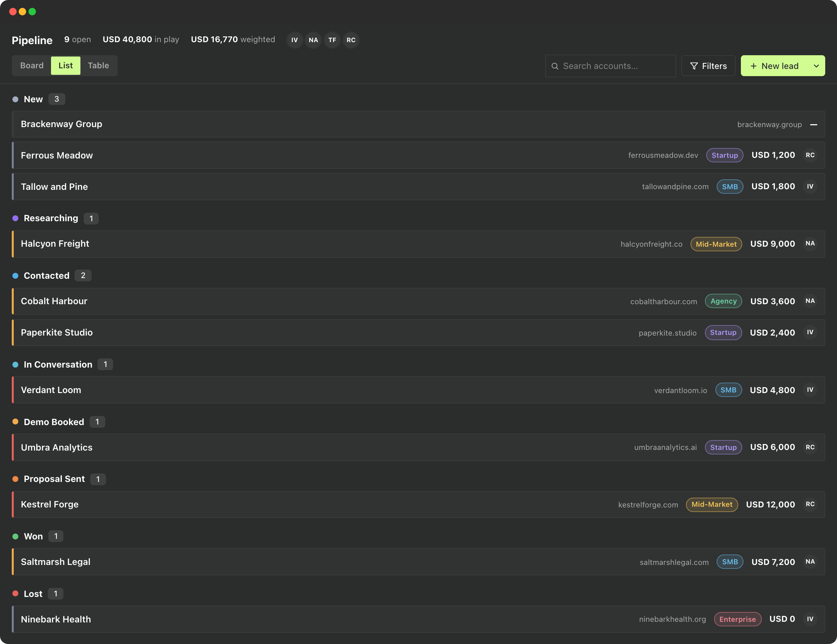Click the USD 12,000 value on Kestrel Forge
Screen dimensions: 837x644
(x=770, y=504)
